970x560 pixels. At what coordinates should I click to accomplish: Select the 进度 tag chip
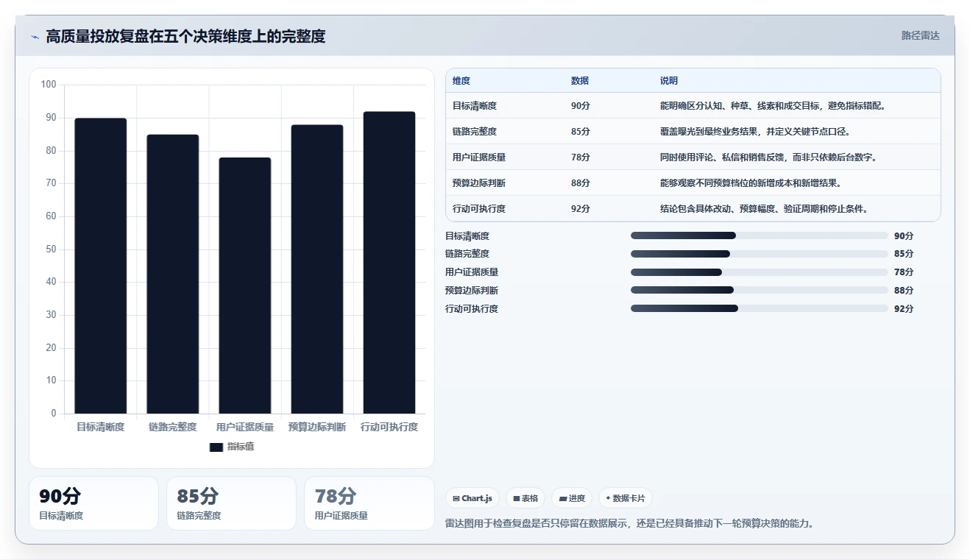click(572, 498)
